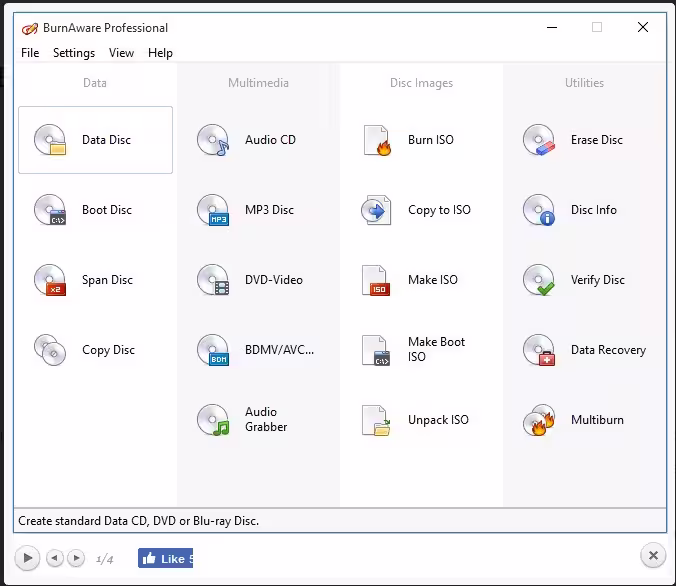Viewport: 676px width, 586px height.
Task: Open the BDMV/AVC... disc icon
Action: coord(213,350)
